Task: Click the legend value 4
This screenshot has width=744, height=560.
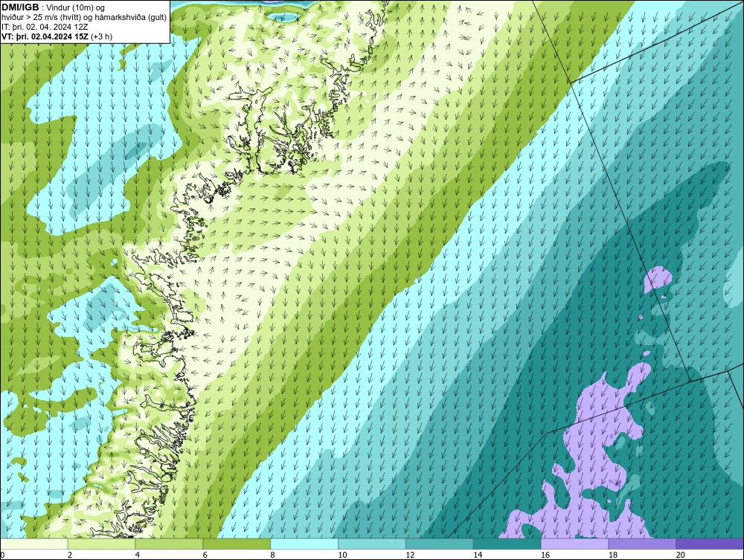Action: coord(137,555)
